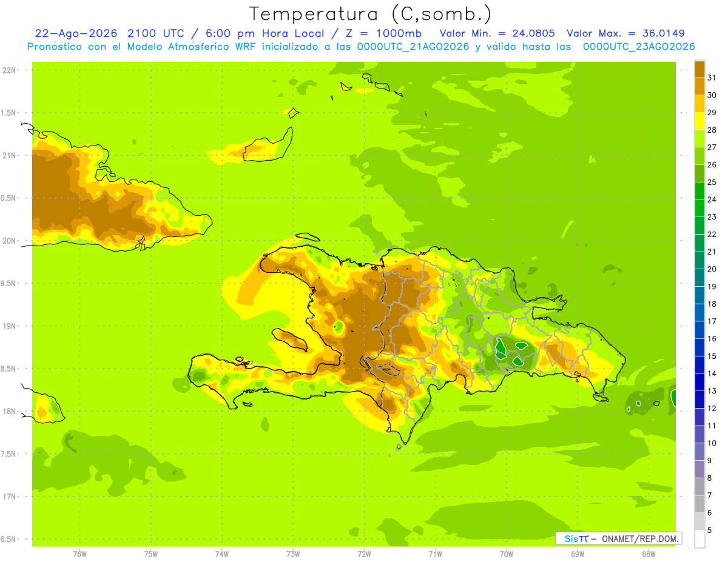The width and height of the screenshot is (728, 562).
Task: Select the blue legend band between 15 and 16
Action: [699, 347]
